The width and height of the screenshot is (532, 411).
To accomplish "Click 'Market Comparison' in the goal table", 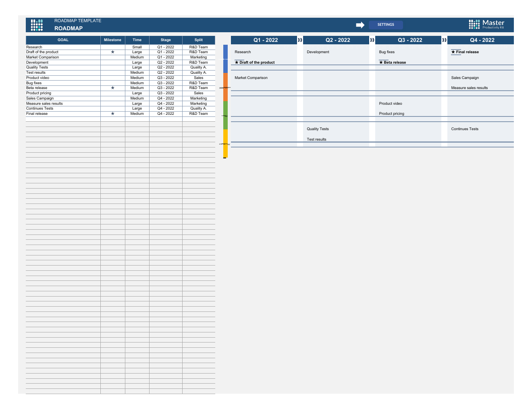I will (42, 57).
